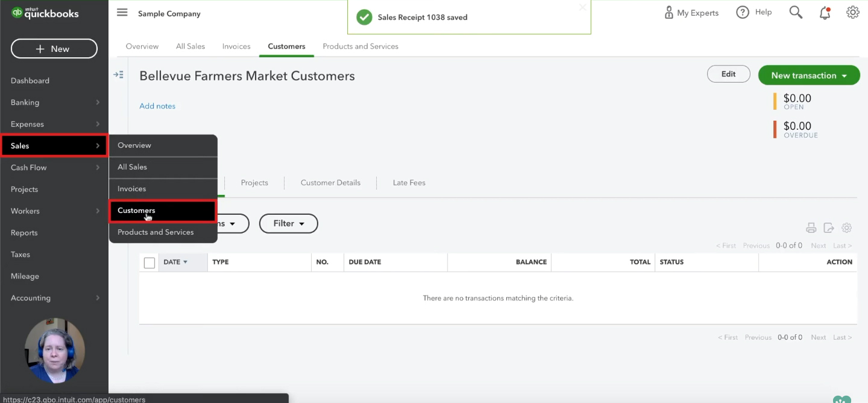The width and height of the screenshot is (868, 403).
Task: Open the settings gear in top bar
Action: (852, 13)
